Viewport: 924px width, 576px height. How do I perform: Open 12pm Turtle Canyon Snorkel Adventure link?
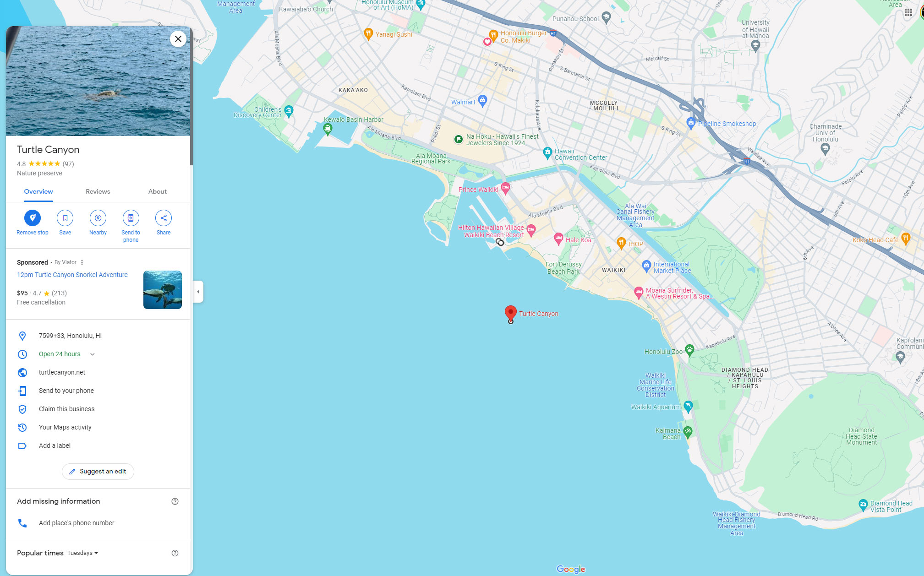coord(72,275)
